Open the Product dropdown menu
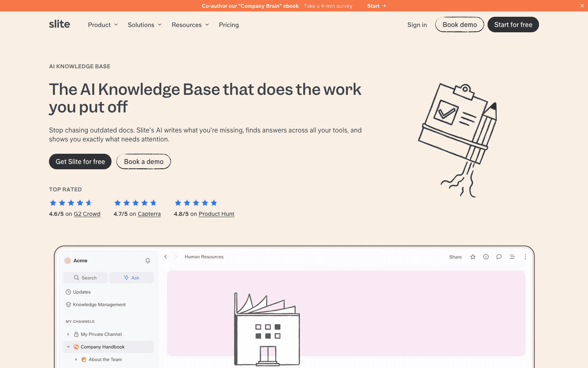588x368 pixels. 103,25
